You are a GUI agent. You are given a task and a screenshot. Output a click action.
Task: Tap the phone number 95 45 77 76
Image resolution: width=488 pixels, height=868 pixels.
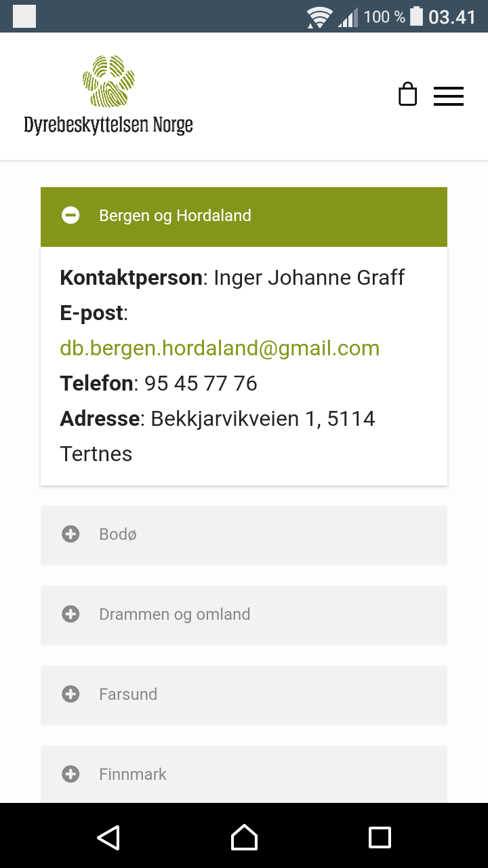(x=201, y=384)
